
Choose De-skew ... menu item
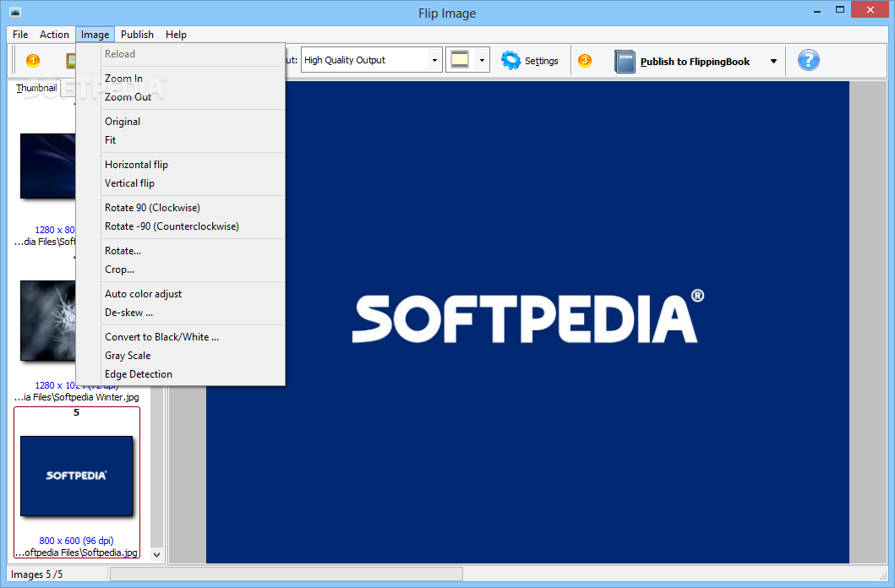click(180, 313)
